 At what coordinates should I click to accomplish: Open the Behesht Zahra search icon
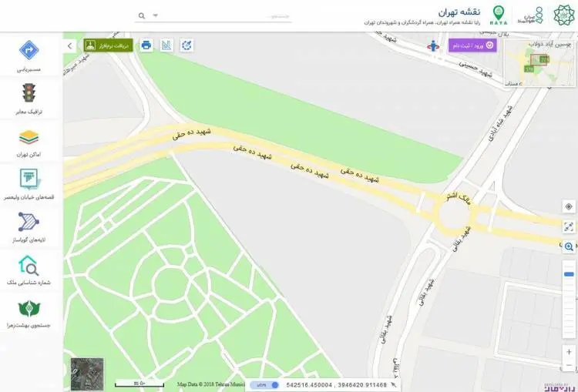coord(29,308)
